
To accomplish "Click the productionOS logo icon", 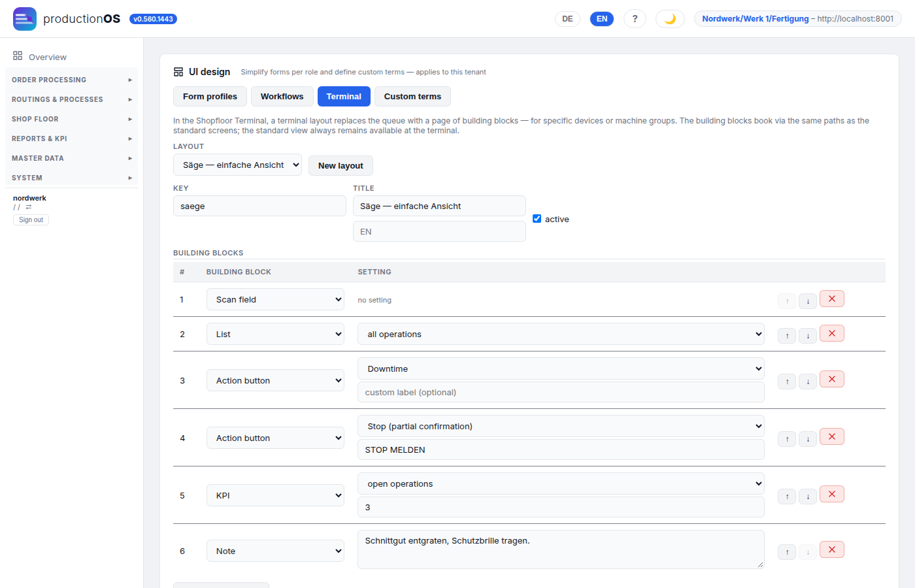I will [x=25, y=19].
